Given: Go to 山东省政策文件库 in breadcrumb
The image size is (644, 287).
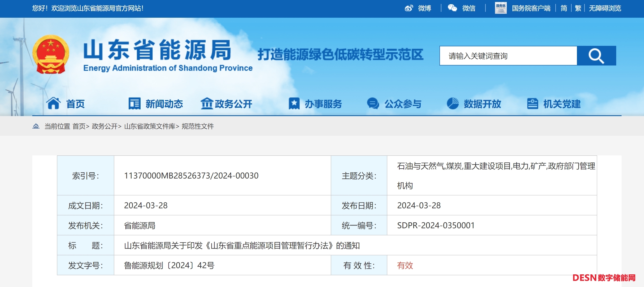Looking at the screenshot, I should [x=150, y=126].
